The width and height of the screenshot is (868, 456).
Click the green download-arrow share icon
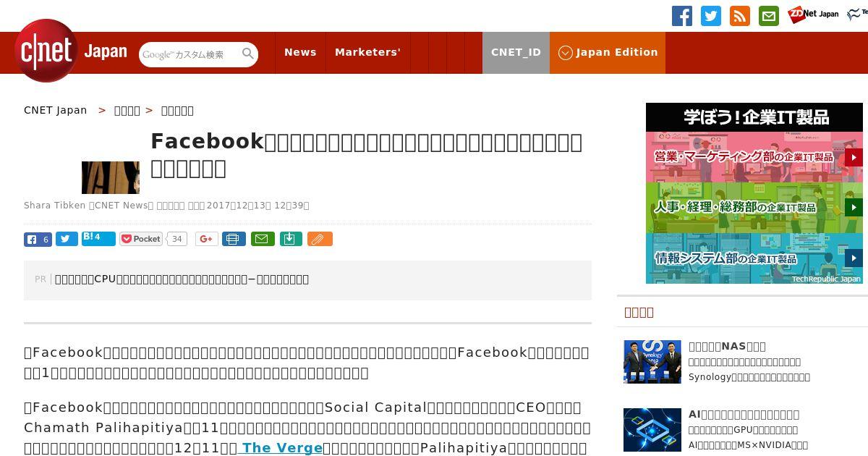tap(291, 239)
